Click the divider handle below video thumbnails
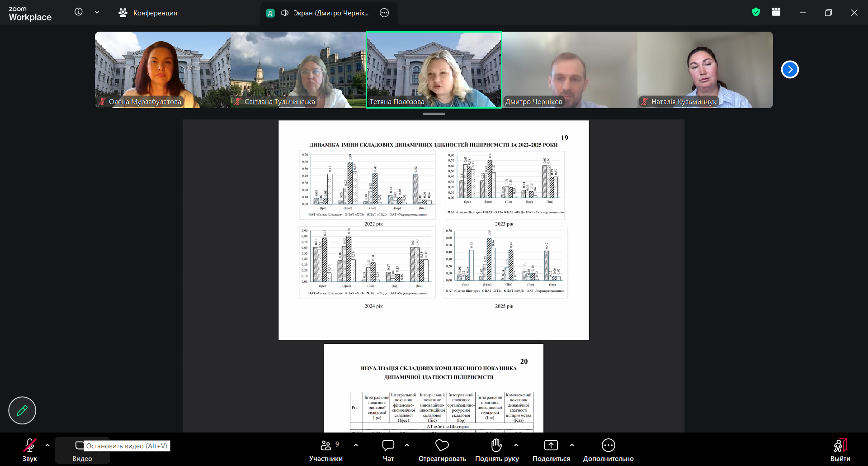 (x=434, y=114)
